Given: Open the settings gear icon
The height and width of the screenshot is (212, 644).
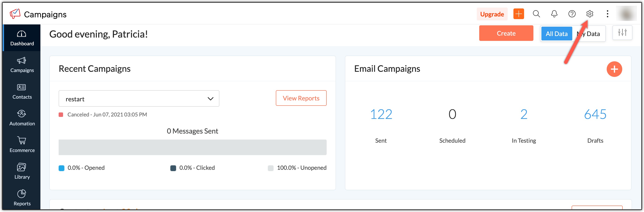Looking at the screenshot, I should [x=589, y=14].
